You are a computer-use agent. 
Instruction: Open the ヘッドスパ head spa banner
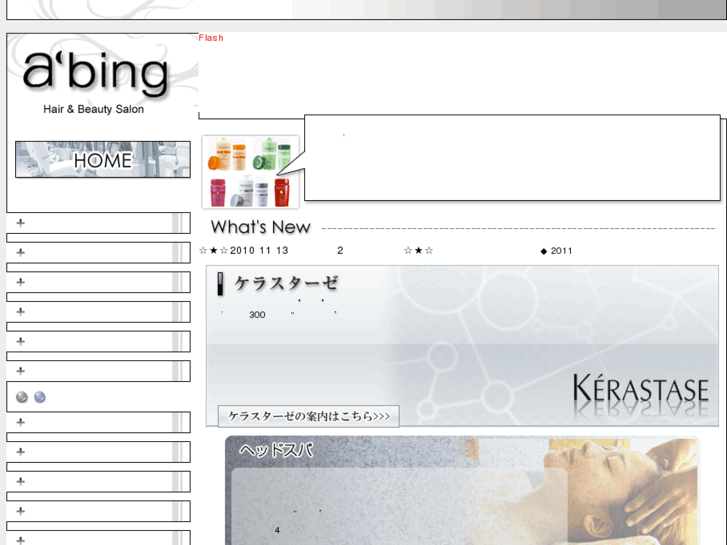pyautogui.click(x=462, y=490)
